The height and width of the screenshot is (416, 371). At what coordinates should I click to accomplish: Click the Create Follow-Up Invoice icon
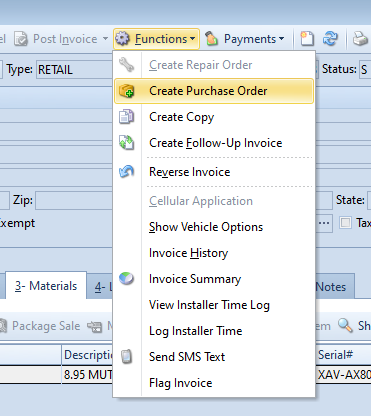tap(127, 143)
